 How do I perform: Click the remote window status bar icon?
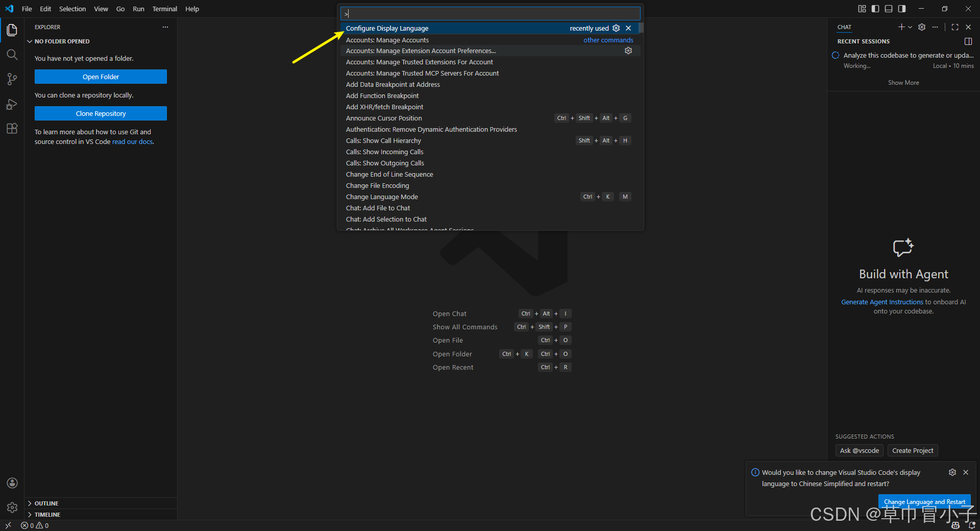tap(8, 525)
